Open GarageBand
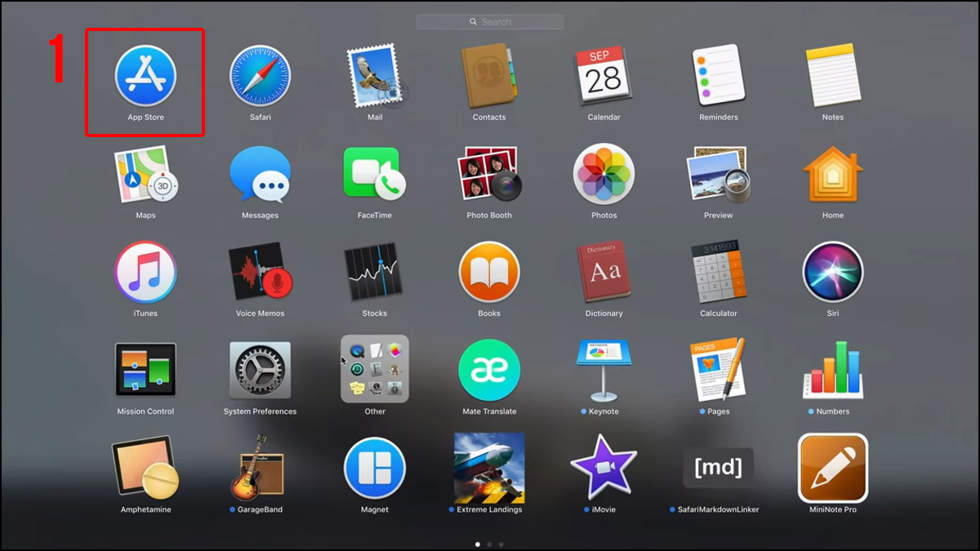The width and height of the screenshot is (980, 551). 258,468
